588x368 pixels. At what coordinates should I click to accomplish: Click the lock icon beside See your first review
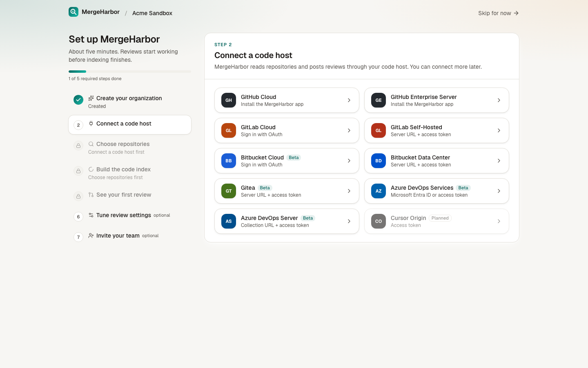tap(78, 196)
